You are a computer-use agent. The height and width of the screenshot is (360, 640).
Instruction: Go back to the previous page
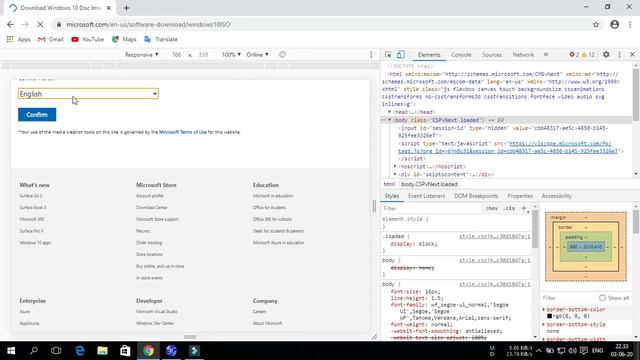pyautogui.click(x=10, y=24)
